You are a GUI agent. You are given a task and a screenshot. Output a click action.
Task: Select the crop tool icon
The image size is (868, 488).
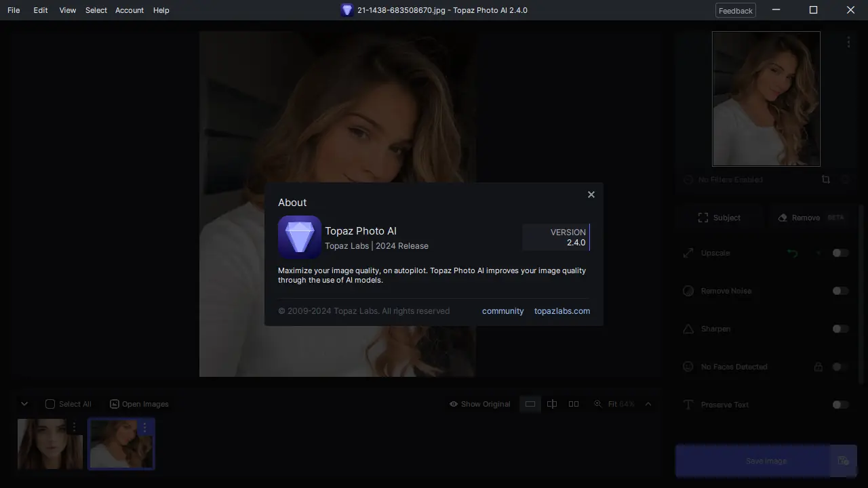coord(825,180)
